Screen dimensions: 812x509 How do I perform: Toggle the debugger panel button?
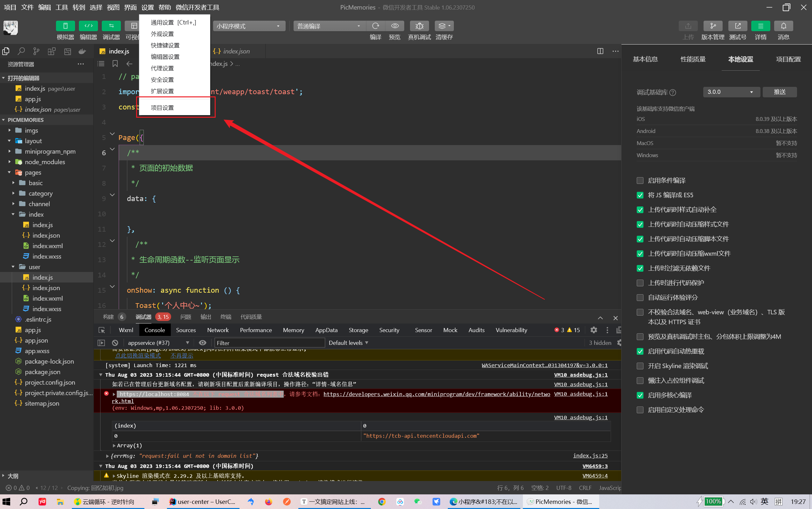pos(111,26)
